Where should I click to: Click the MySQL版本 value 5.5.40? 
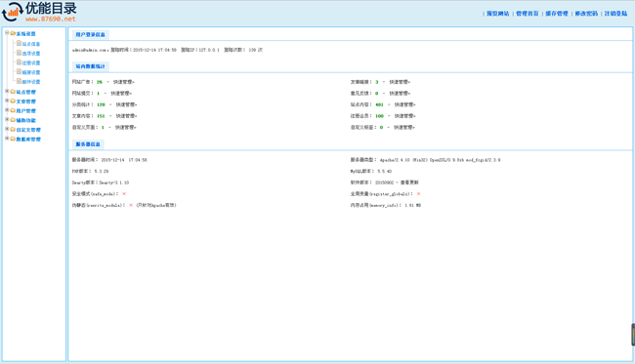384,171
